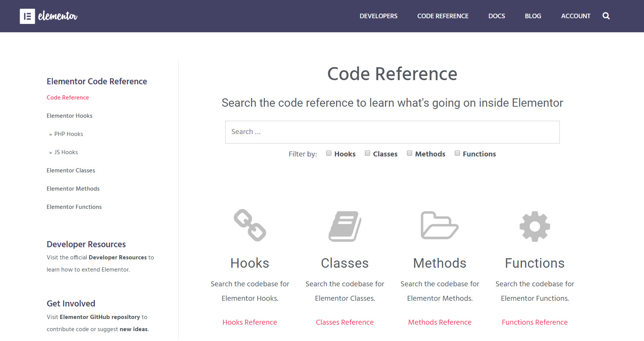Open the Hooks Reference link

click(250, 322)
